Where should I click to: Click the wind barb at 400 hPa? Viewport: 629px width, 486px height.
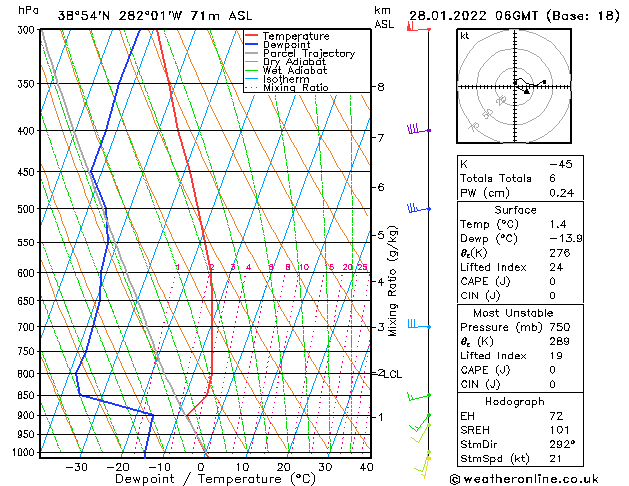click(x=416, y=129)
